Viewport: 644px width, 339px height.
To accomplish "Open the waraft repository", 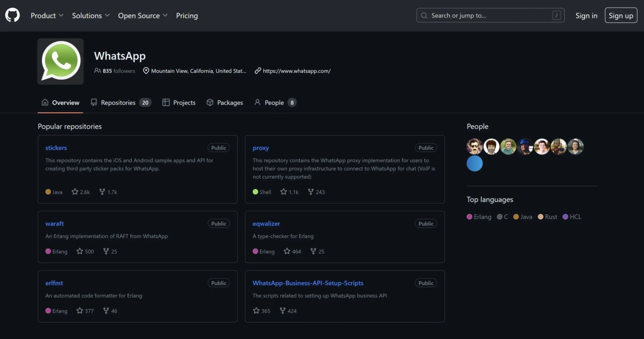I will click(x=54, y=224).
